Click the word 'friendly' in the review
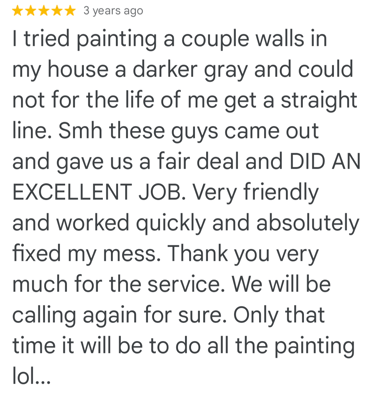This screenshot has width=375, height=394. [x=281, y=193]
